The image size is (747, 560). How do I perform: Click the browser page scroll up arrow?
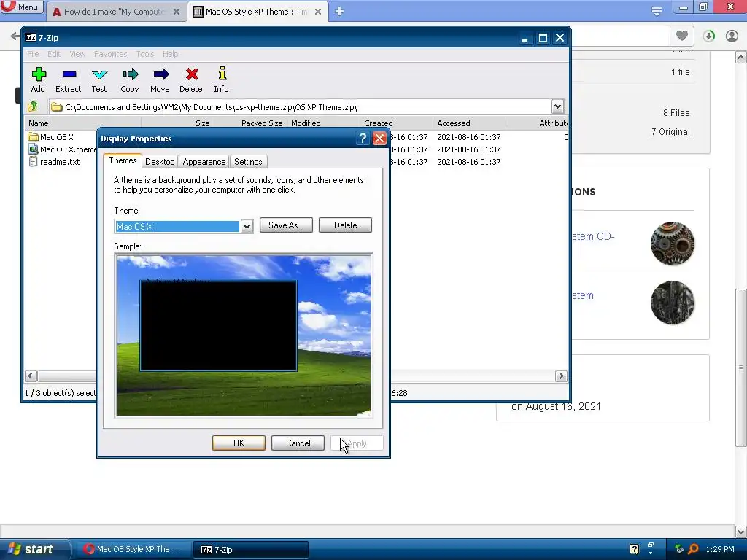(x=741, y=58)
